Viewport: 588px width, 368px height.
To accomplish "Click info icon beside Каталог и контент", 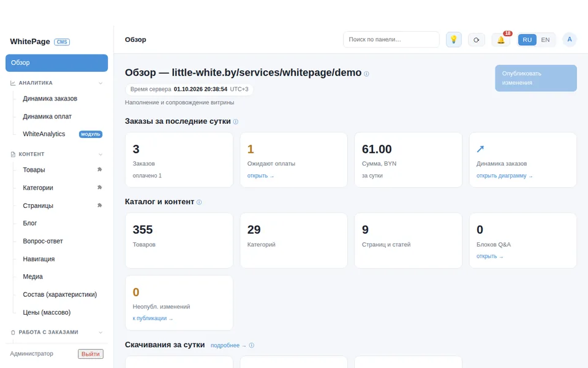I will coord(199,202).
